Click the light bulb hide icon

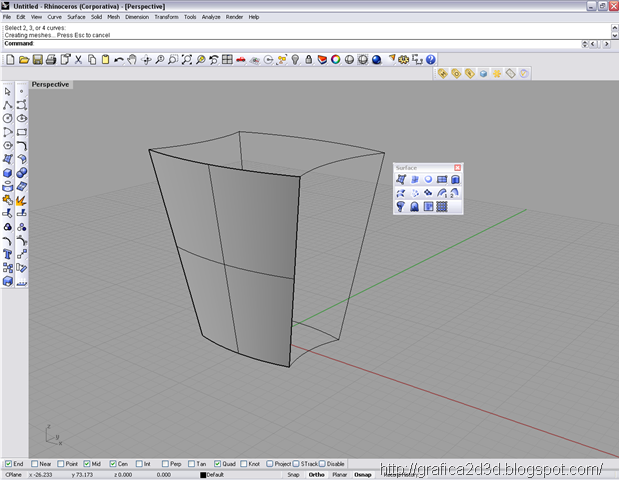(x=295, y=60)
